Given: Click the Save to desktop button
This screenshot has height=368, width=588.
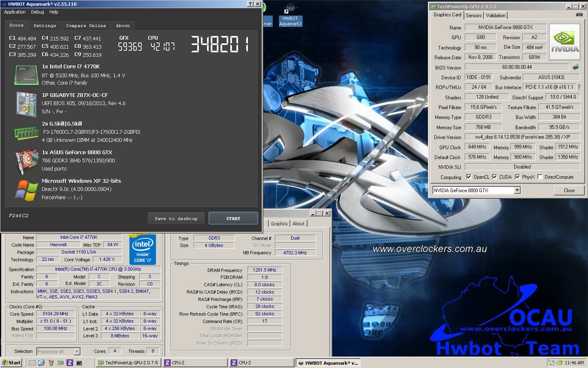Looking at the screenshot, I should click(176, 218).
